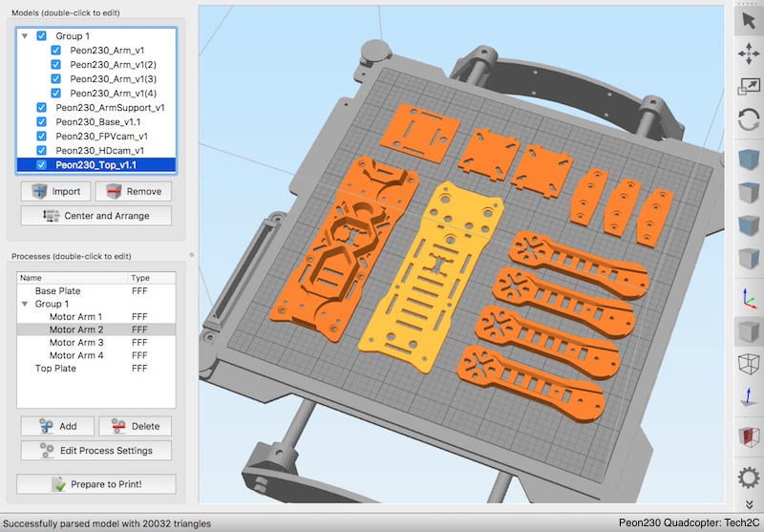Click the Import button
This screenshot has width=764, height=532.
[x=55, y=191]
